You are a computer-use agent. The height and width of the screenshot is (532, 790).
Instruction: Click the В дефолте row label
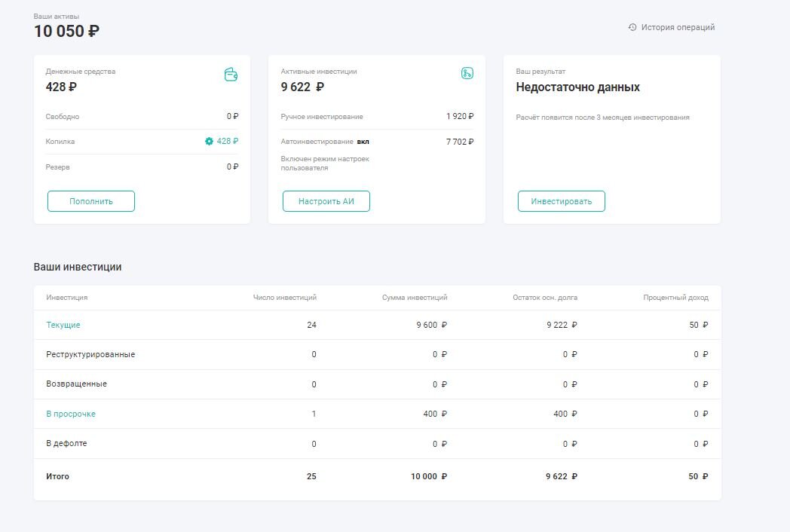(x=66, y=443)
